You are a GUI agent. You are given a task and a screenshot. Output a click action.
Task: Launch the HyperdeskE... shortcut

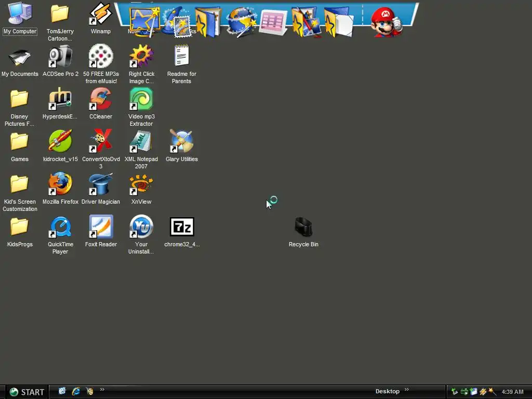[x=60, y=103]
